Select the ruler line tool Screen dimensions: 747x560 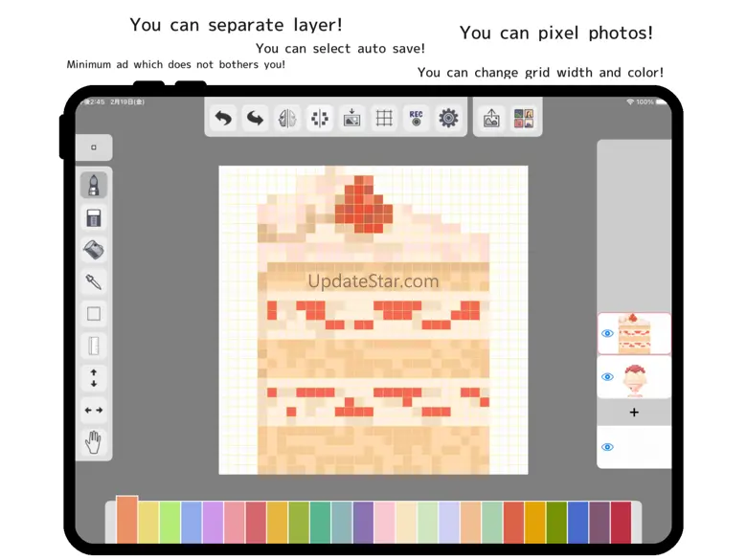[x=94, y=346]
